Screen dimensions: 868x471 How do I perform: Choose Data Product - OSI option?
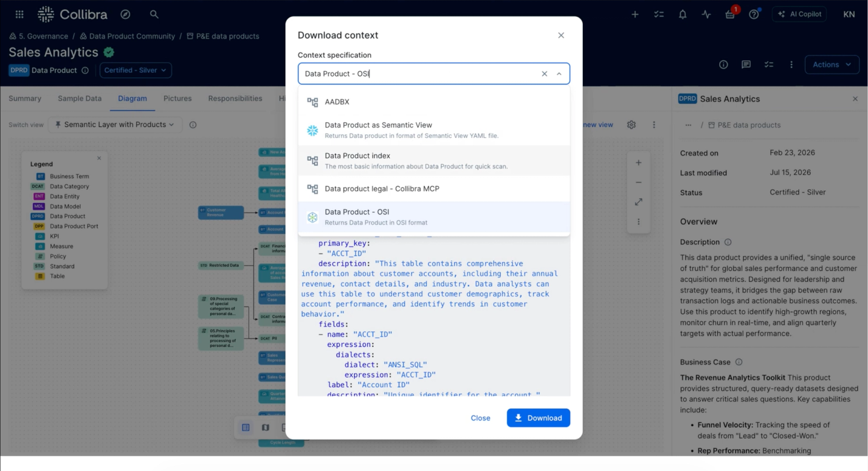pos(434,217)
